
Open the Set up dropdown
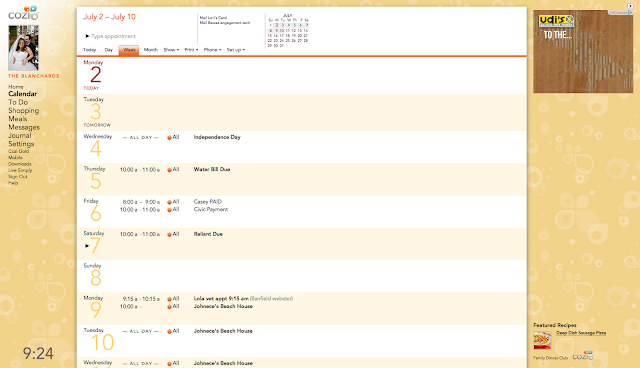(x=236, y=50)
